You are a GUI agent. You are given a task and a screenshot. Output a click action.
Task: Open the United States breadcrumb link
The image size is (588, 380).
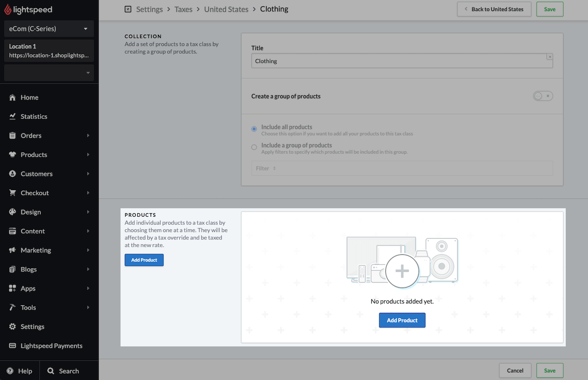(226, 9)
